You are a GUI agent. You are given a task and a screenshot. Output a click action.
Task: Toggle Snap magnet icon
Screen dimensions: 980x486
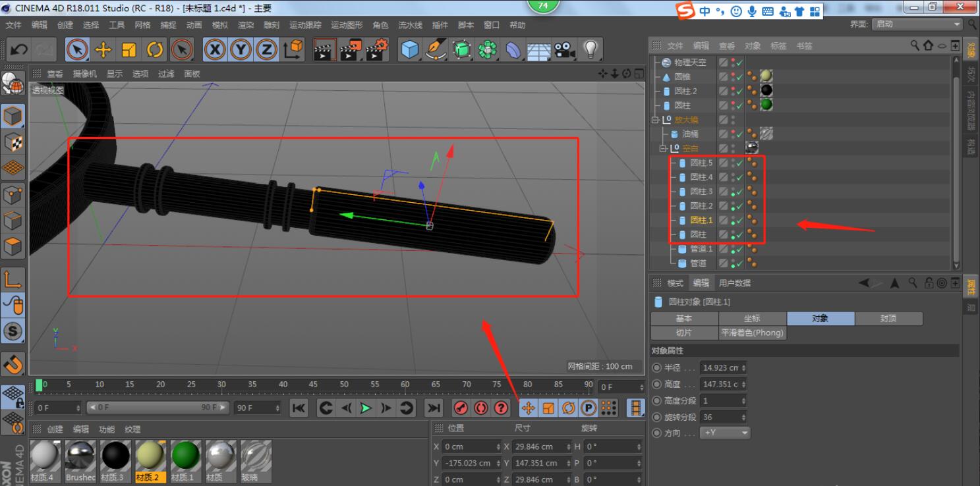click(x=13, y=363)
